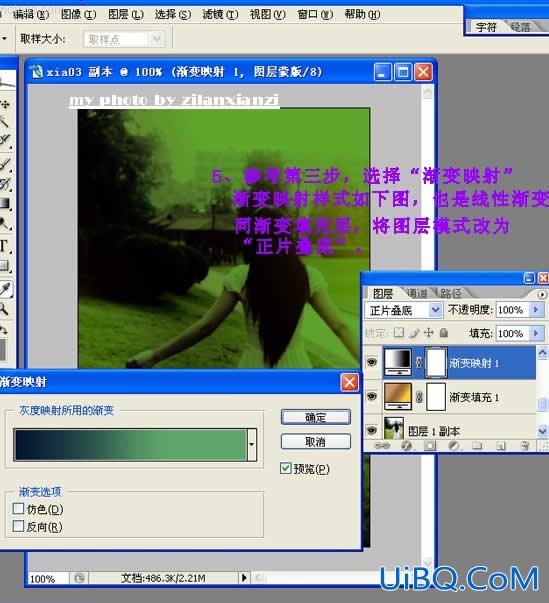Click the add layer style icon
The width and height of the screenshot is (549, 603).
click(406, 445)
